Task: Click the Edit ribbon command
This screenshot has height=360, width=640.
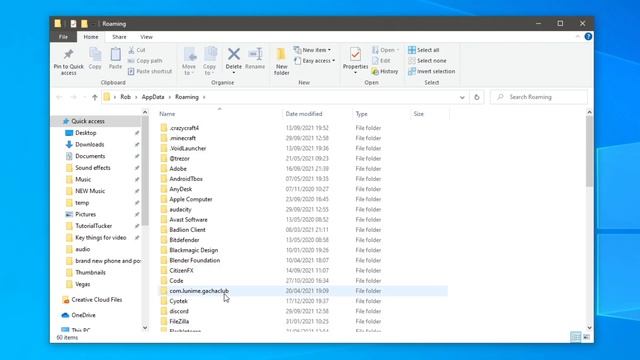Action: pos(381,60)
